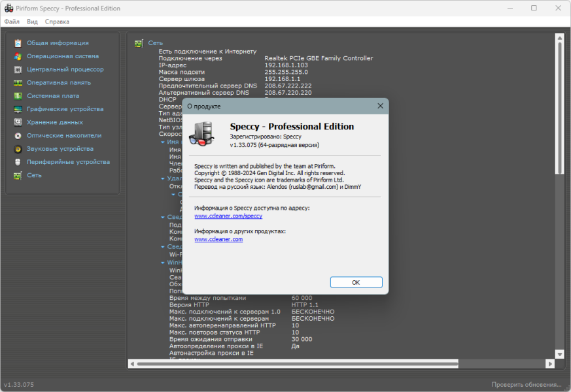
Task: Collapse the Удал node arrow
Action: pos(163,178)
